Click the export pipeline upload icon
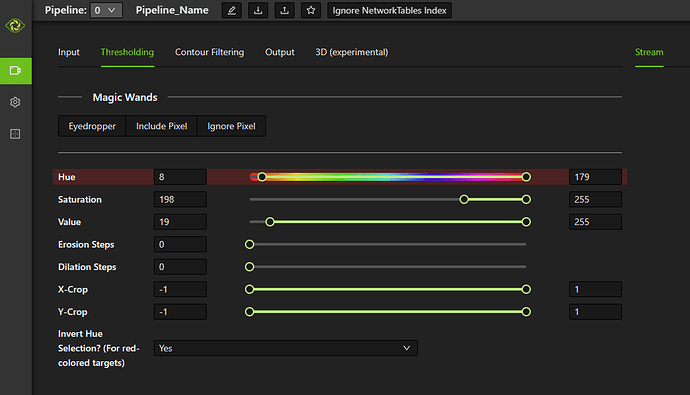This screenshot has width=690, height=395. pyautogui.click(x=285, y=11)
